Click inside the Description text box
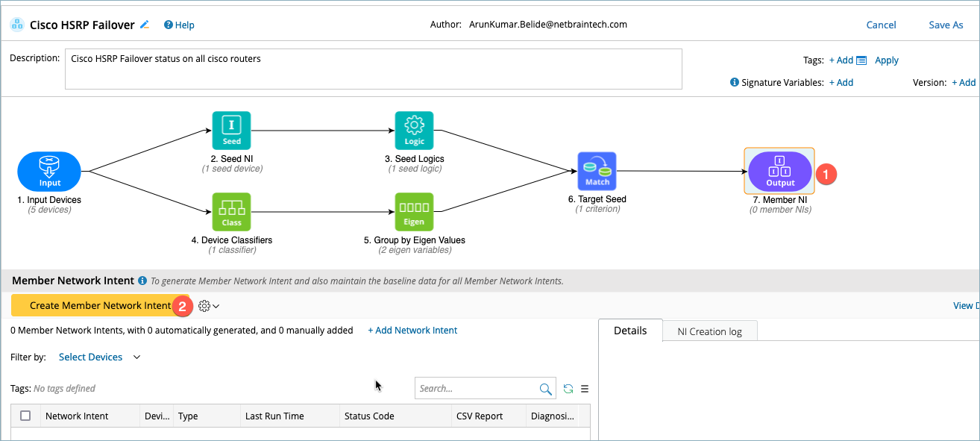This screenshot has height=441, width=980. [x=374, y=69]
